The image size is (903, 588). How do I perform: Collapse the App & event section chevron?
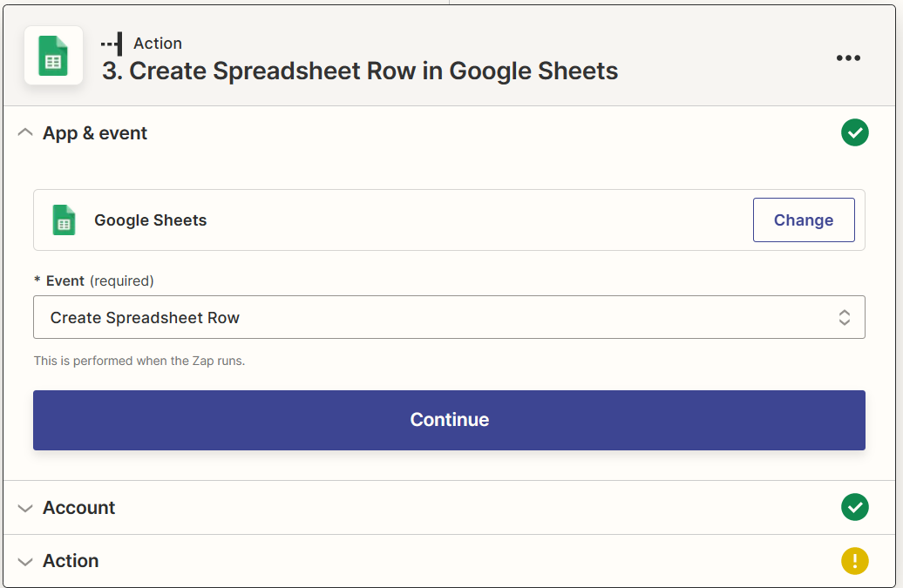pos(25,133)
